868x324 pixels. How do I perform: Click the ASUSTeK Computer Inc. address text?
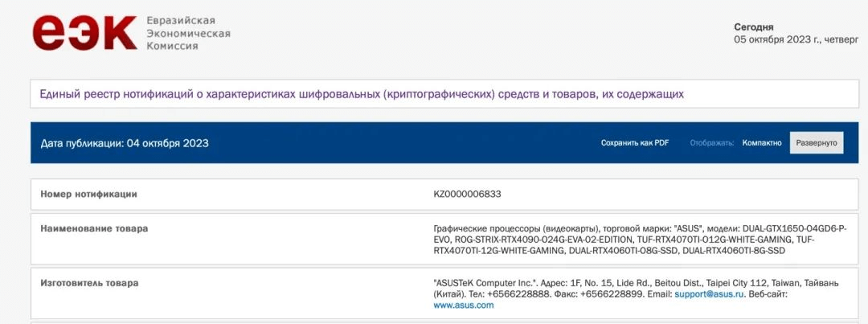[627, 284]
